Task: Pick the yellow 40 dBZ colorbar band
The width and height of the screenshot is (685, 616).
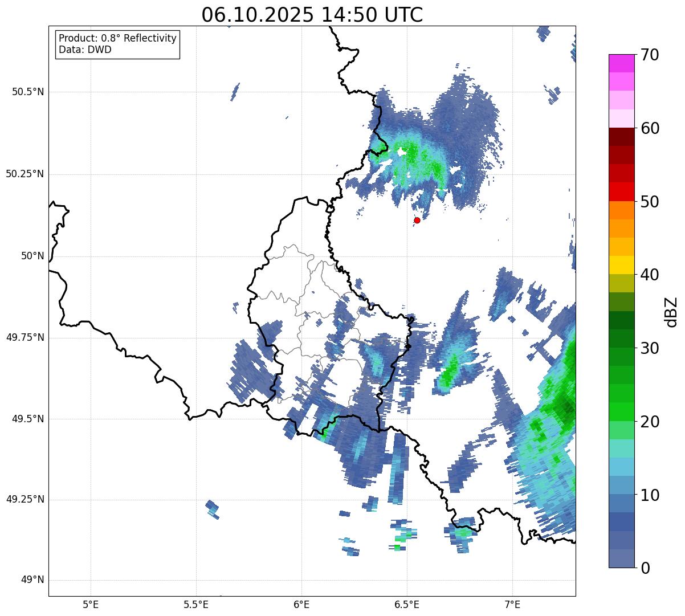Action: pyautogui.click(x=621, y=265)
